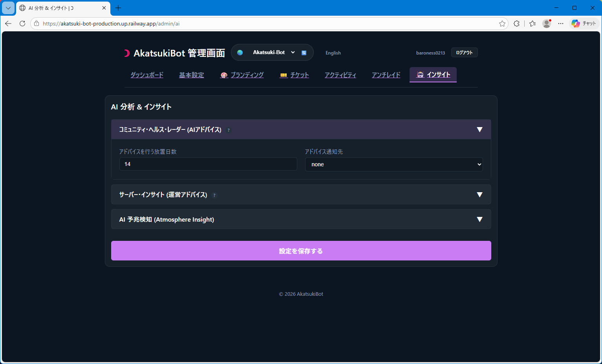The height and width of the screenshot is (364, 602).
Task: Click the refresh icon beside the Akatsuki-Bot selector
Action: pos(304,53)
